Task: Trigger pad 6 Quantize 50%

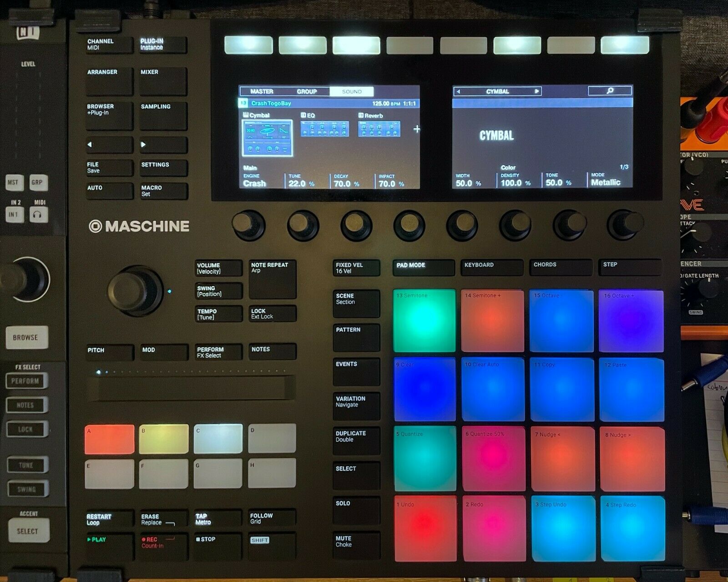Action: point(494,459)
